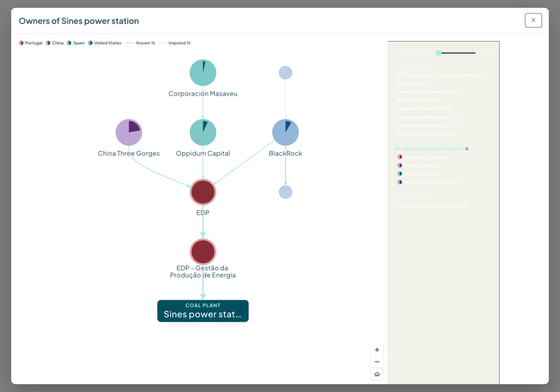Select the BlackRock pie node

(286, 132)
